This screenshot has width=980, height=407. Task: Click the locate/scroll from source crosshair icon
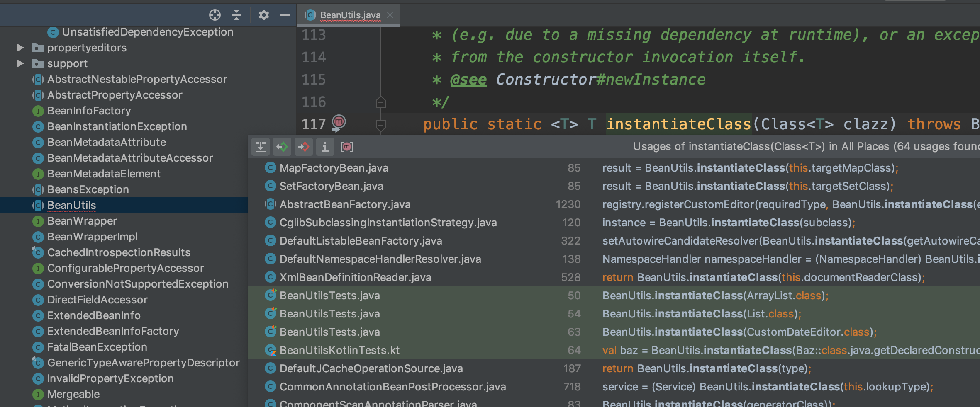click(215, 15)
